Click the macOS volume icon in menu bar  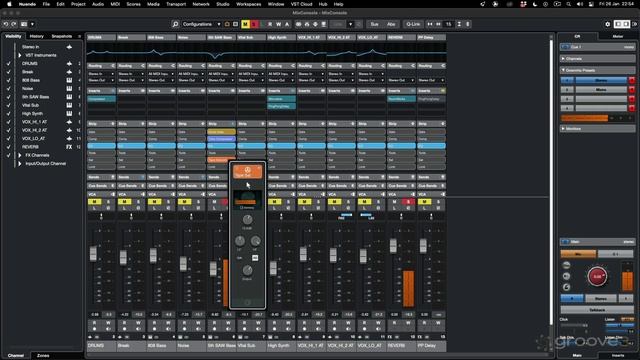580,4
